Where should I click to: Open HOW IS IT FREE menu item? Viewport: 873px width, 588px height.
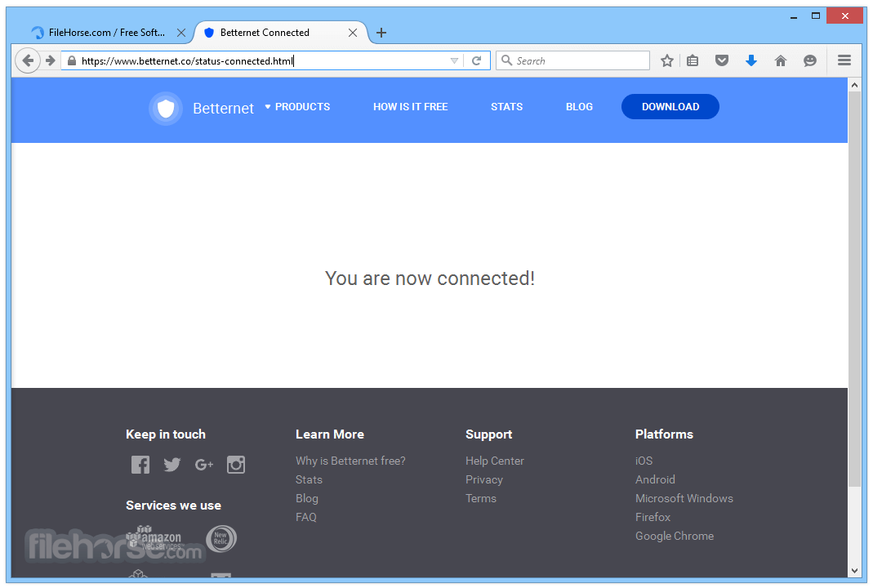click(410, 106)
